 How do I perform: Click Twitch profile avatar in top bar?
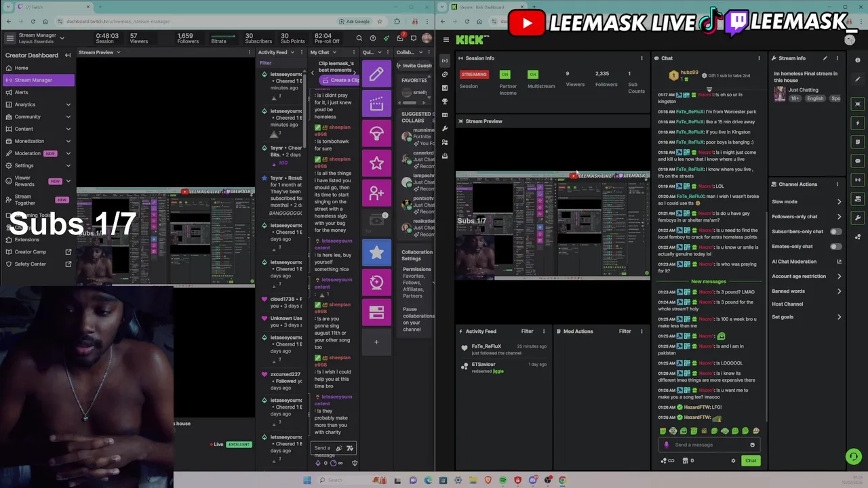click(x=427, y=39)
